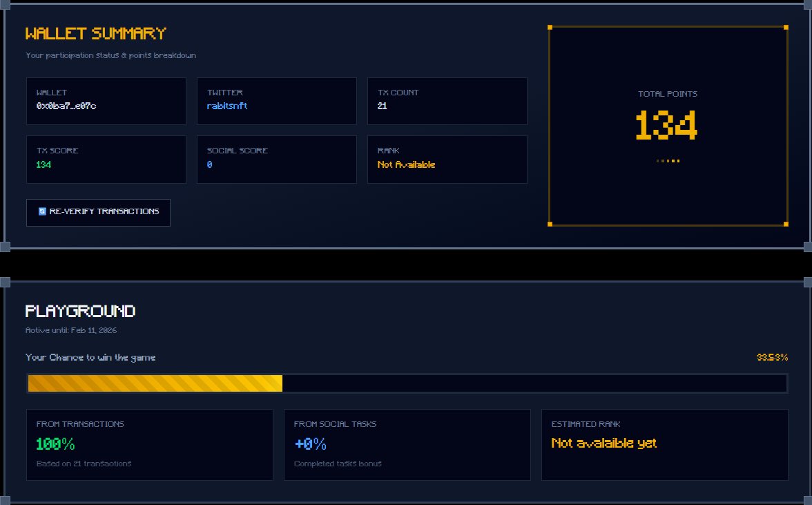Toggle the Estimated Rank panel

point(665,443)
